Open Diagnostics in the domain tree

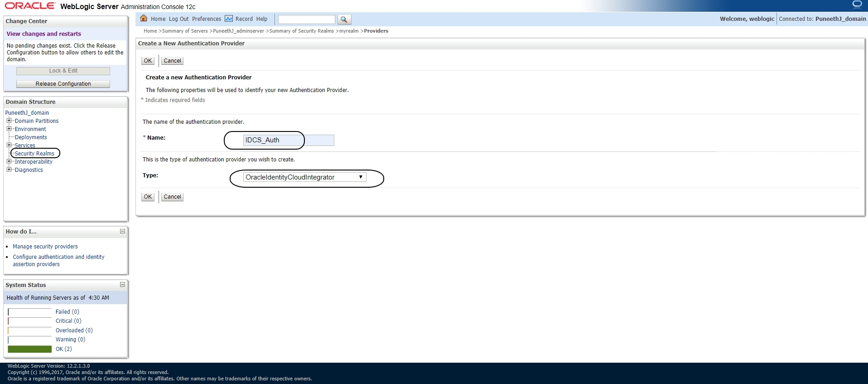(x=29, y=170)
